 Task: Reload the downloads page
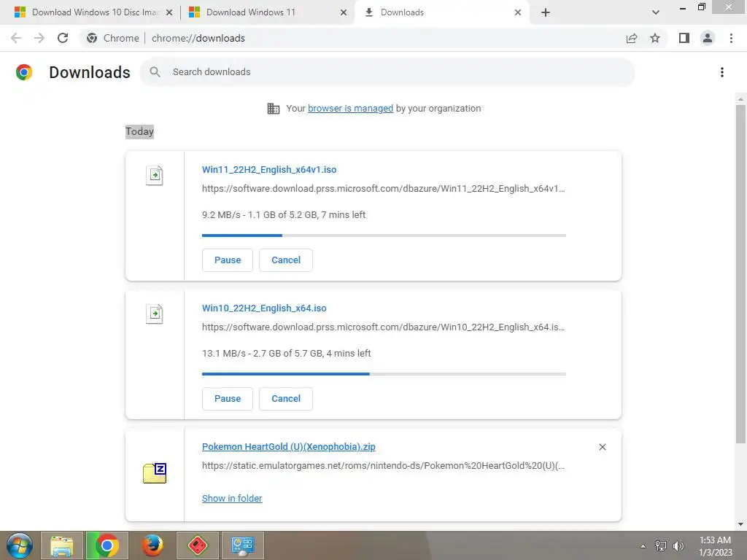[63, 38]
